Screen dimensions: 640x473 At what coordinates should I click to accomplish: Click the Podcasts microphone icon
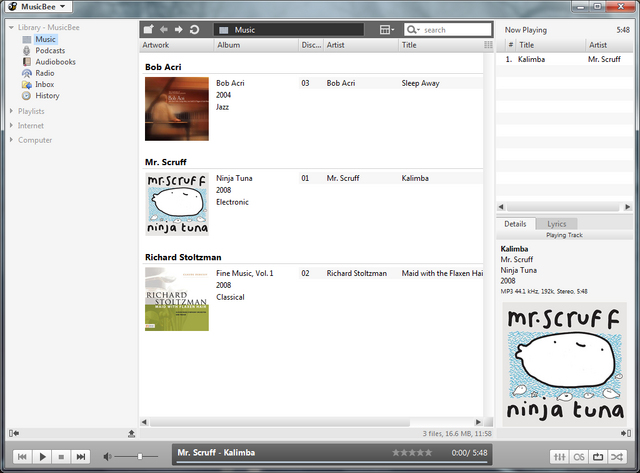[27, 51]
